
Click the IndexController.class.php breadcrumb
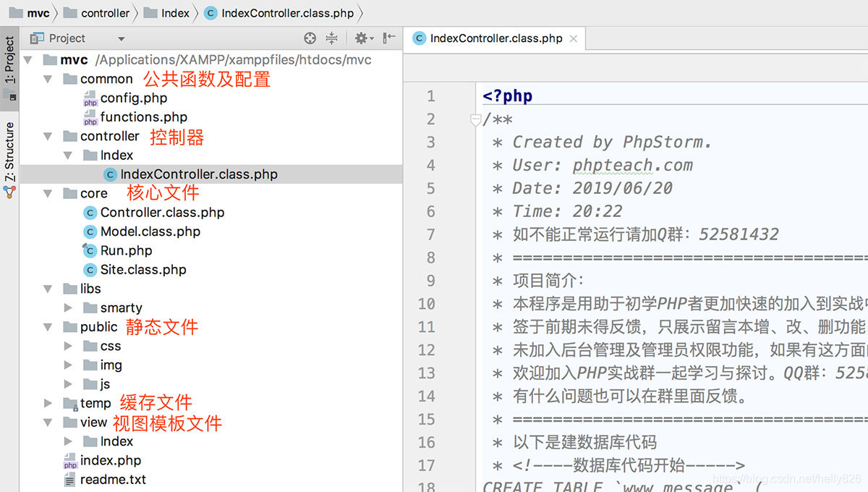[x=279, y=13]
